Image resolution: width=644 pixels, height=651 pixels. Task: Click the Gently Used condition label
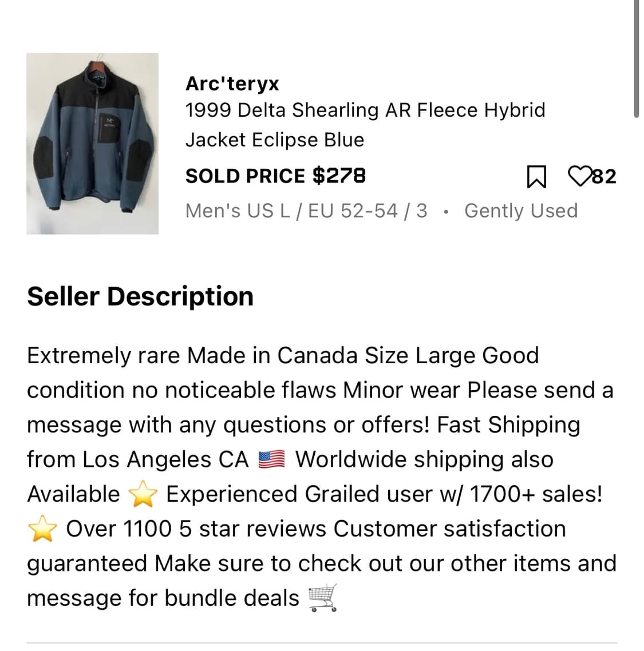520,211
